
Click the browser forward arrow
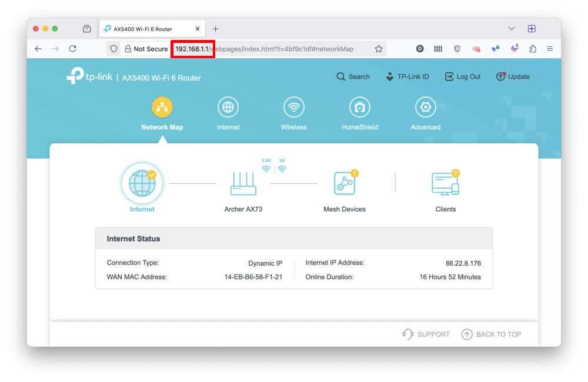(55, 49)
